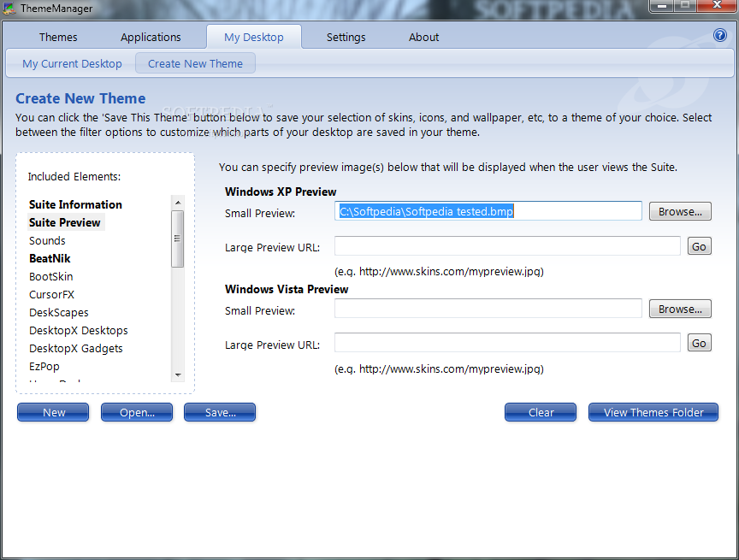The width and height of the screenshot is (739, 560).
Task: Click the Open... button
Action: (137, 412)
